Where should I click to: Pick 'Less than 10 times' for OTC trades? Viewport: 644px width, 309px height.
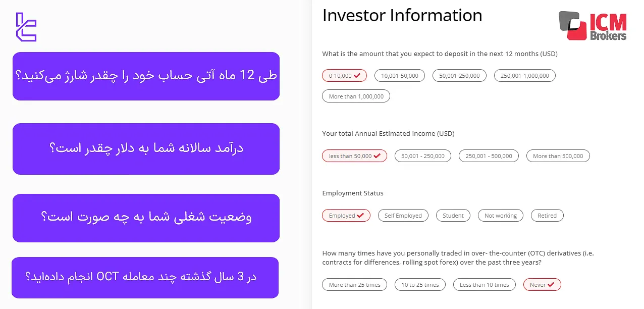484,284
